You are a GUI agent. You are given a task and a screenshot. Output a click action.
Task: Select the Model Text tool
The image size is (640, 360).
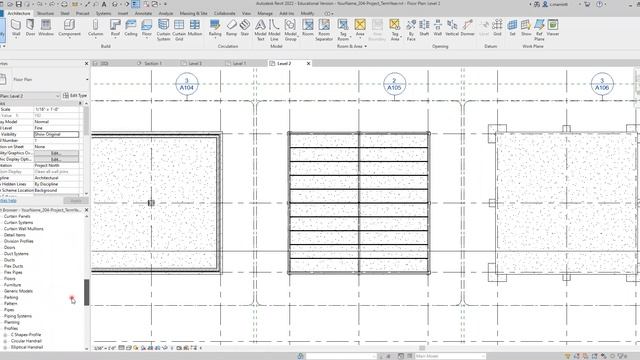[x=260, y=29]
